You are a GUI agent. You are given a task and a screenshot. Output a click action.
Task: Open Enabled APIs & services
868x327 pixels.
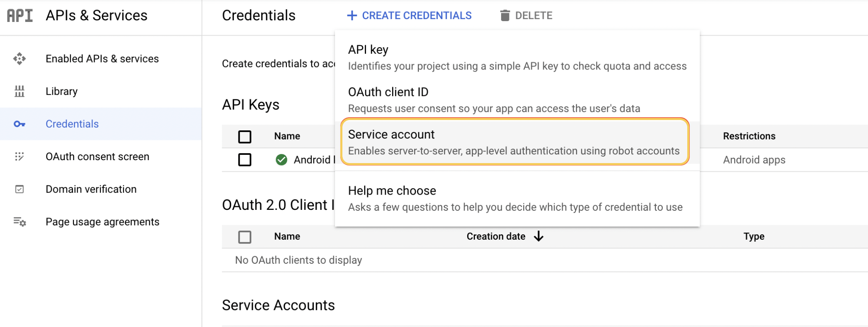pyautogui.click(x=102, y=59)
